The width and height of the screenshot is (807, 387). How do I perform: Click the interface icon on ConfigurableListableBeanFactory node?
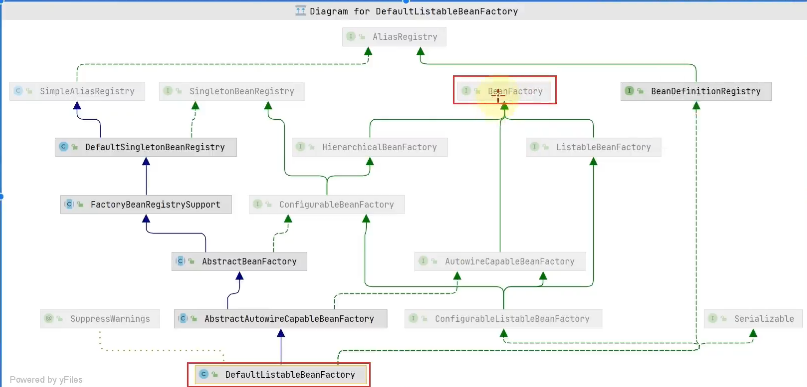click(413, 319)
